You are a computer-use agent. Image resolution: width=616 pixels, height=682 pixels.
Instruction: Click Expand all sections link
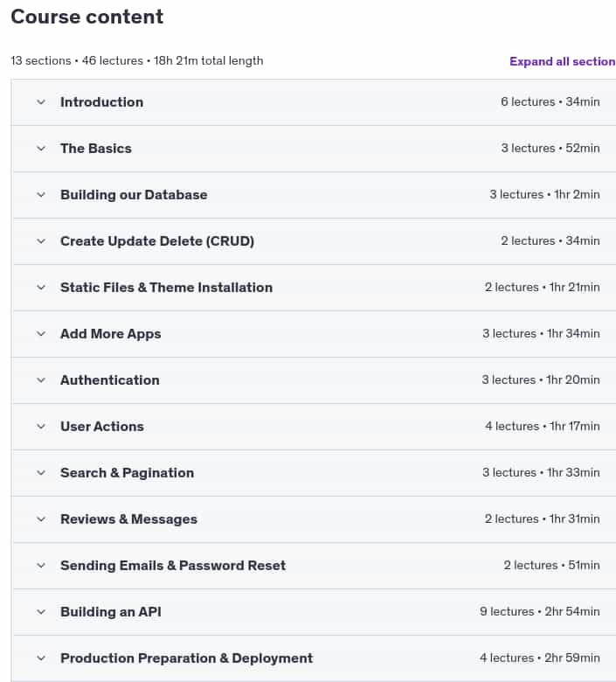click(x=563, y=61)
